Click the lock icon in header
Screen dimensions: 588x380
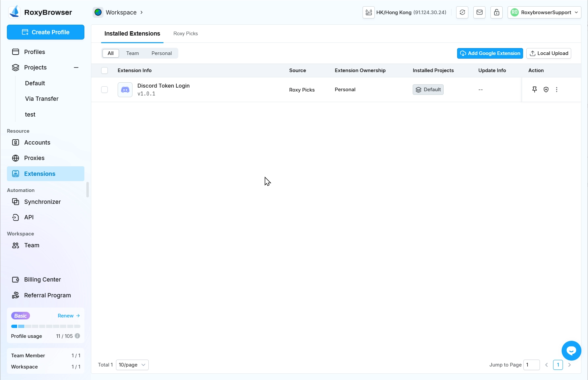click(496, 13)
